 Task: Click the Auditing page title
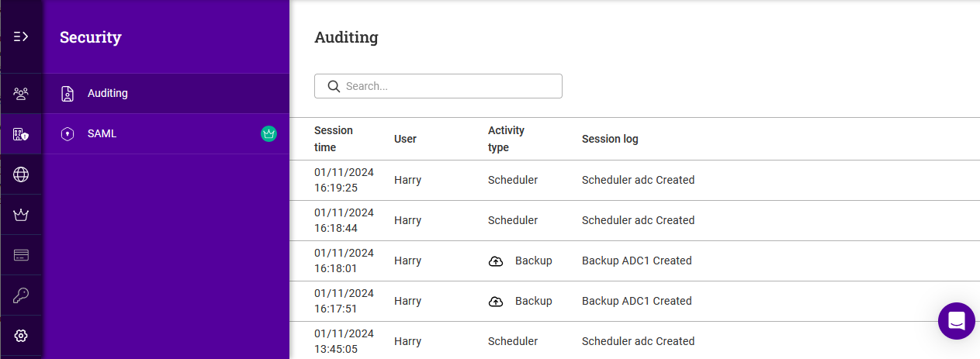point(346,36)
